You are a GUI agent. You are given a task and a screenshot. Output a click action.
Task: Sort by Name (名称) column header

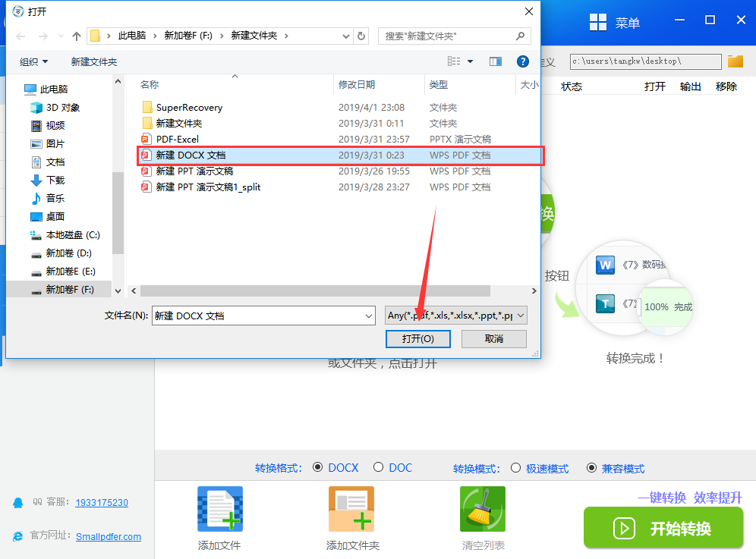(x=150, y=85)
